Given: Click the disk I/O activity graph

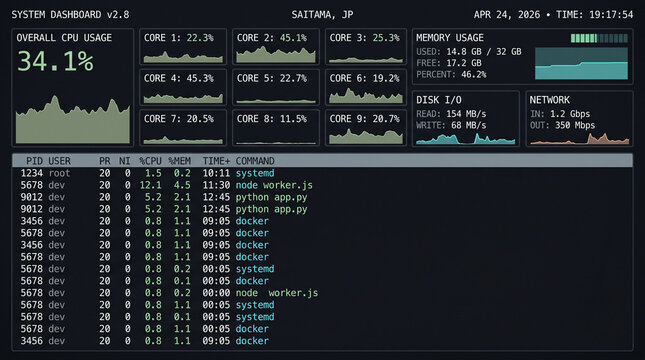Looking at the screenshot, I should point(465,139).
